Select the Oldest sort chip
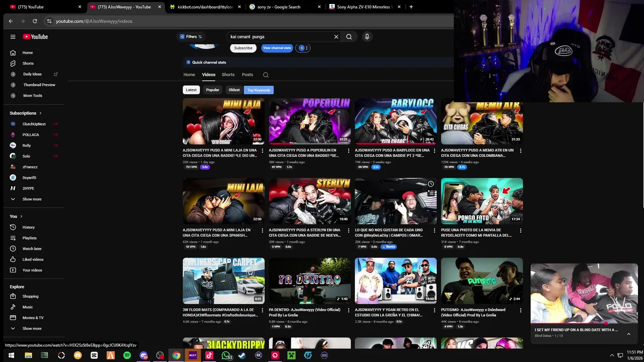The width and height of the screenshot is (644, 362). pos(234,90)
